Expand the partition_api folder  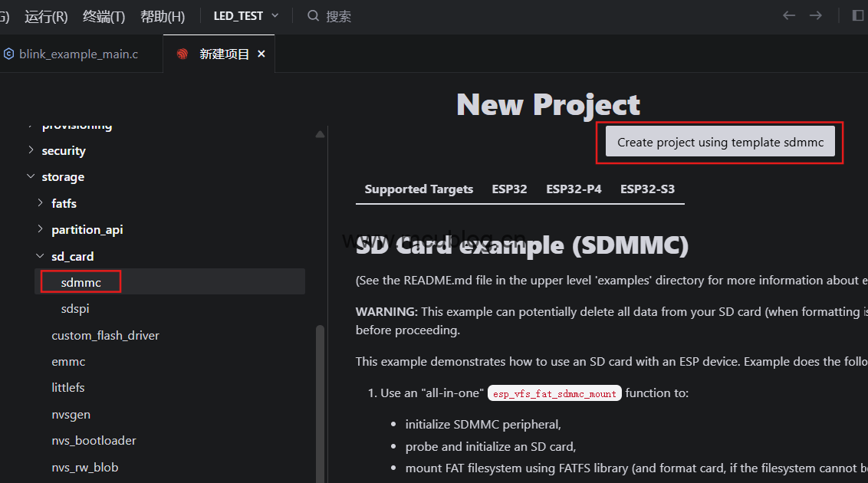point(41,229)
